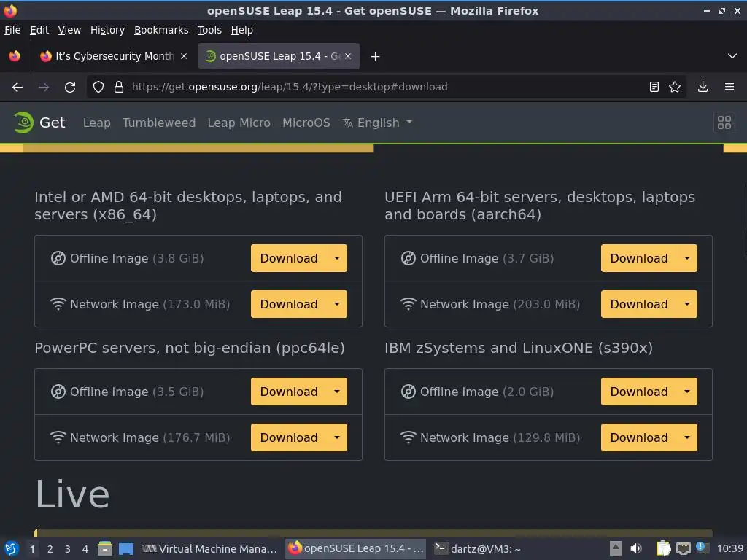Image resolution: width=747 pixels, height=560 pixels.
Task: Download x86_64 Offline Image 3.8 GiB
Action: 289,258
